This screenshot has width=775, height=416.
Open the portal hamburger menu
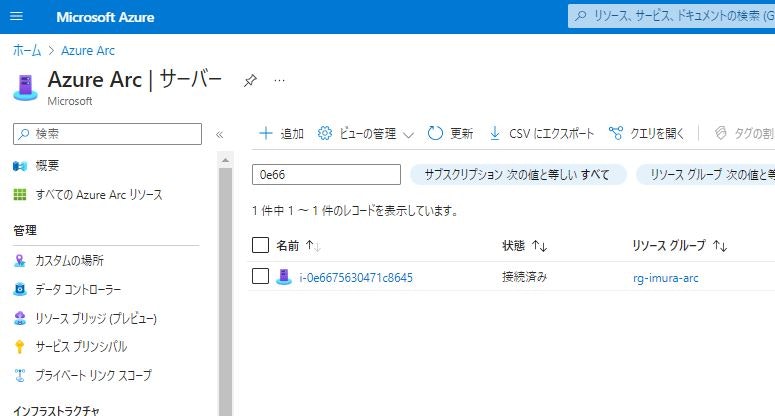[x=16, y=16]
